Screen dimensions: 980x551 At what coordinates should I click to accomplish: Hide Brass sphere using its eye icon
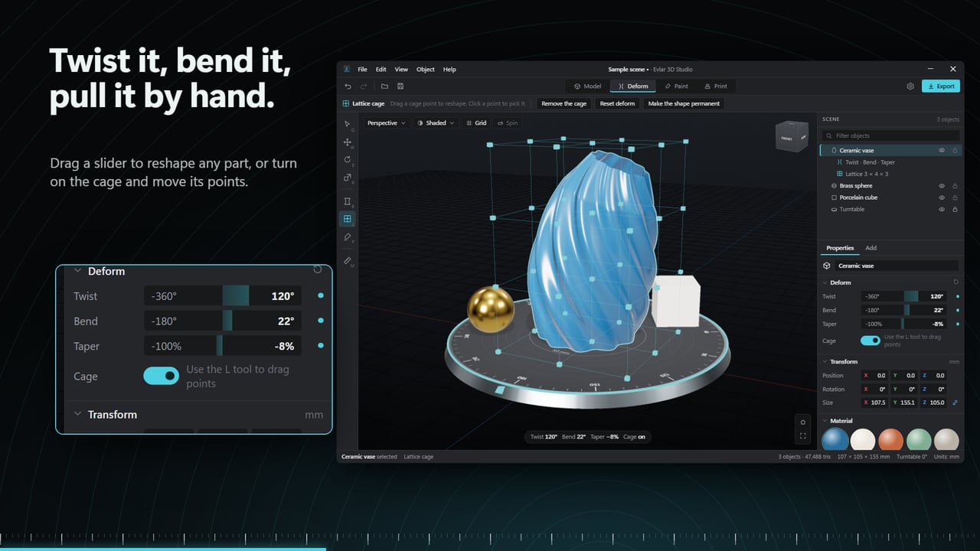[x=942, y=186]
